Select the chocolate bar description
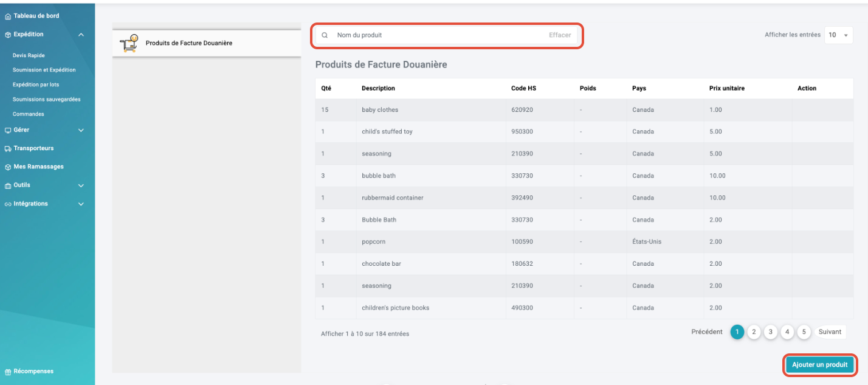Image resolution: width=868 pixels, height=385 pixels. pos(381,264)
